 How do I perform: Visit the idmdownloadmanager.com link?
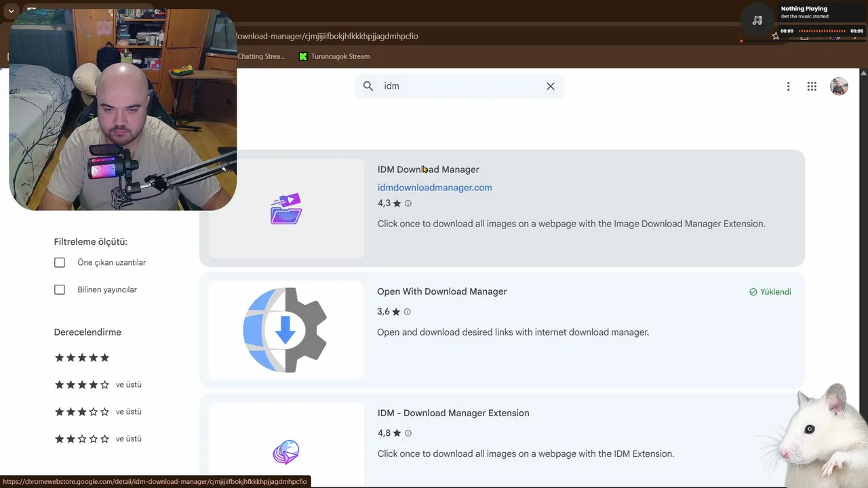point(435,188)
